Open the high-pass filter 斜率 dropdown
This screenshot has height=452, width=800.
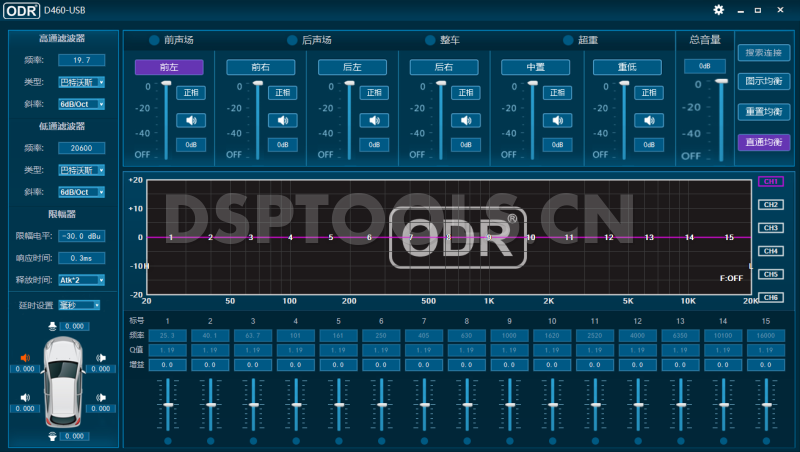[x=82, y=104]
